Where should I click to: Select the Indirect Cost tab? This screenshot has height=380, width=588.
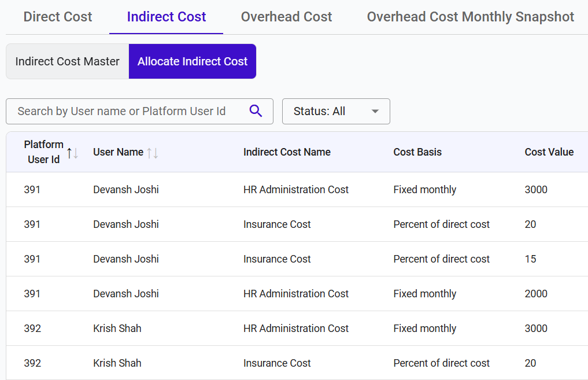pos(166,17)
